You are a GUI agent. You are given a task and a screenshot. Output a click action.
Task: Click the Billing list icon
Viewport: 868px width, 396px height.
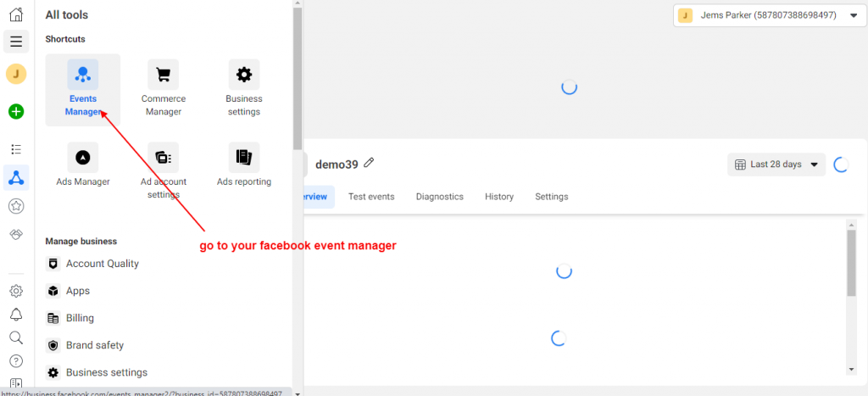tap(53, 318)
